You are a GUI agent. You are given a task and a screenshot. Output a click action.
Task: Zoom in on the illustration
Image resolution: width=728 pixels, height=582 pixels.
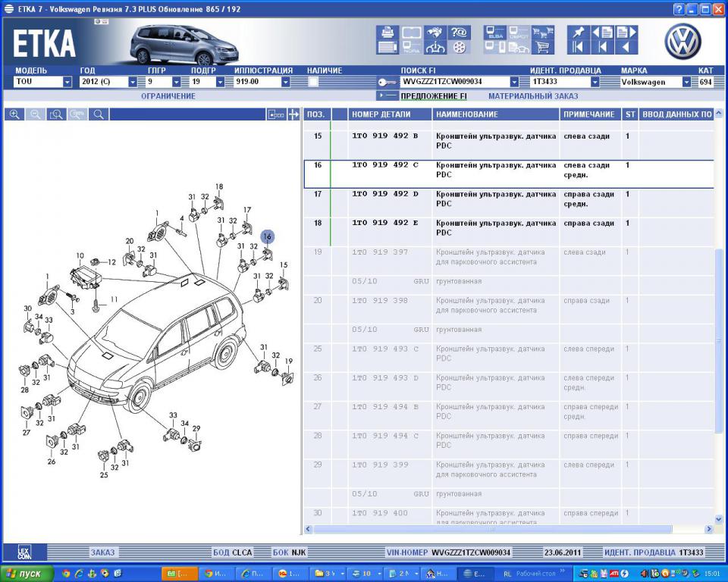(x=14, y=114)
